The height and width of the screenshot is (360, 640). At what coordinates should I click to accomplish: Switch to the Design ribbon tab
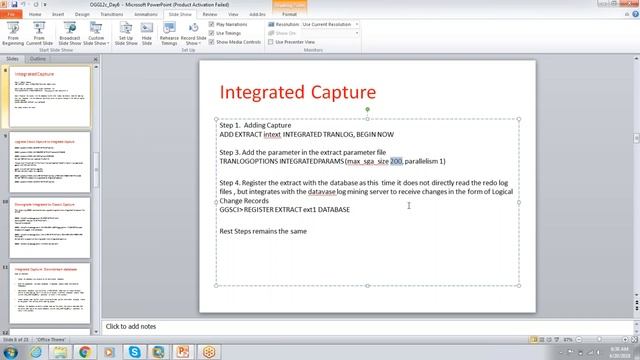(82, 14)
